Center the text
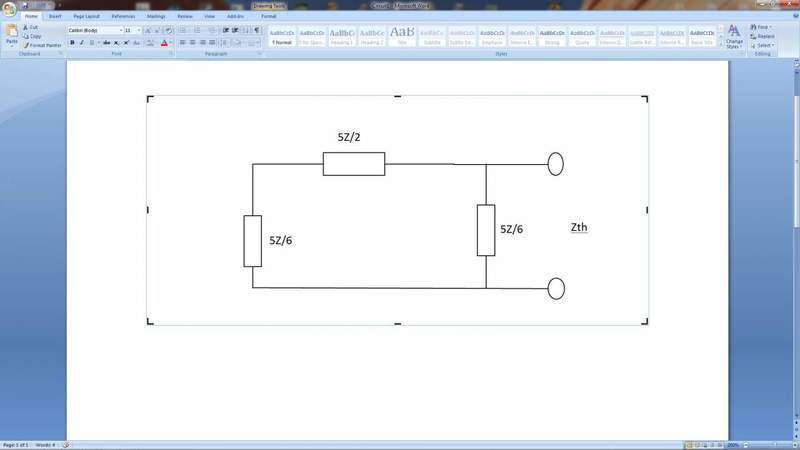 tap(192, 43)
